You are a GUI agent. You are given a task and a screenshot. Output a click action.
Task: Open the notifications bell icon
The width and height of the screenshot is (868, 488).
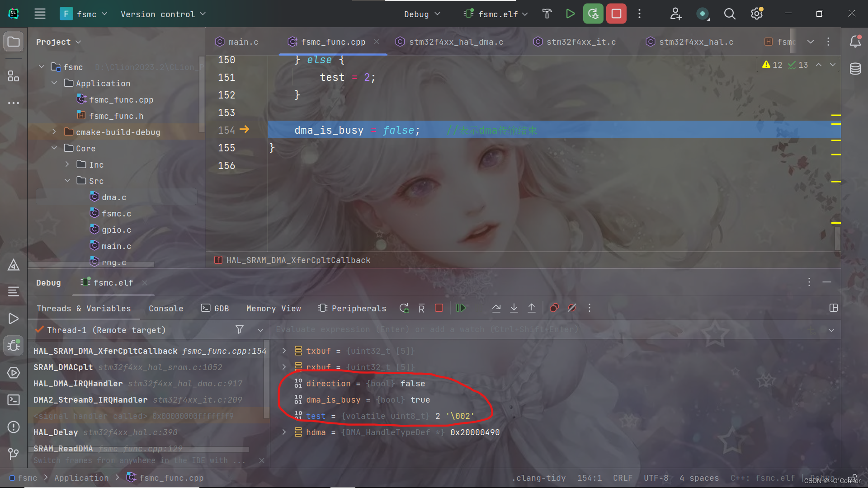(856, 41)
